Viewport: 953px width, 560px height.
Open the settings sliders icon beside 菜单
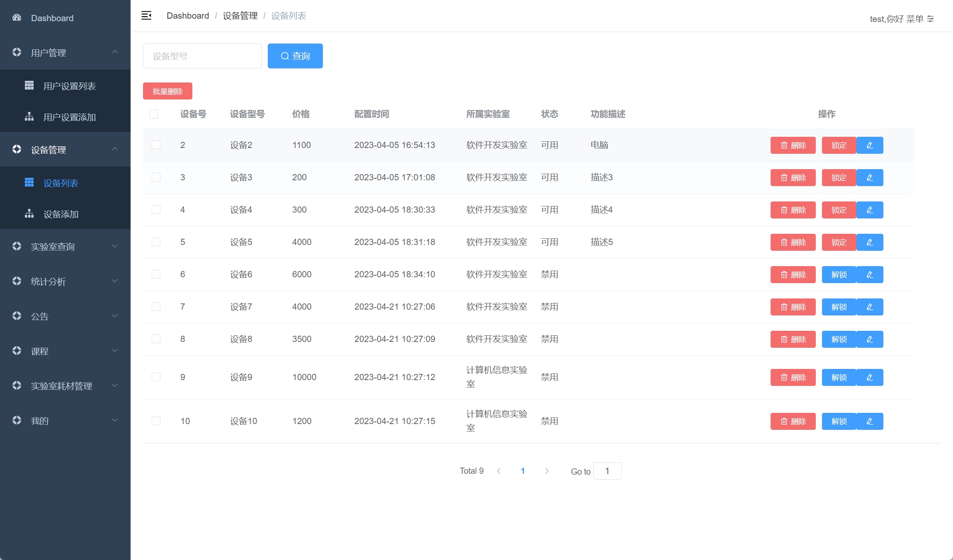tap(931, 19)
